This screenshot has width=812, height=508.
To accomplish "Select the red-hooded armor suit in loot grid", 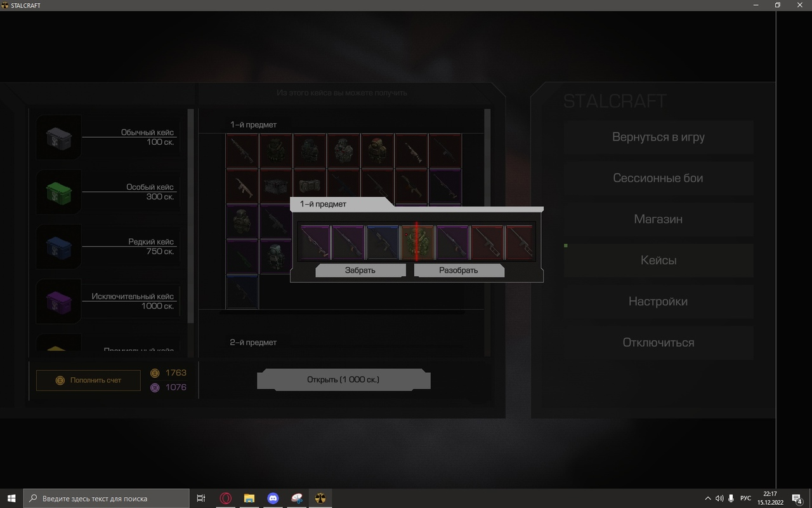I will point(377,151).
